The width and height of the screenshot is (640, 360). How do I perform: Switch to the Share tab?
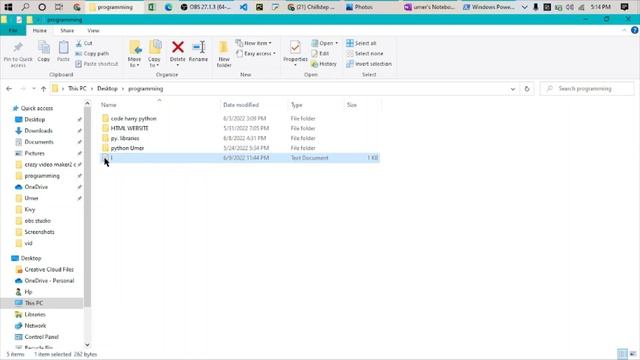pyautogui.click(x=67, y=31)
